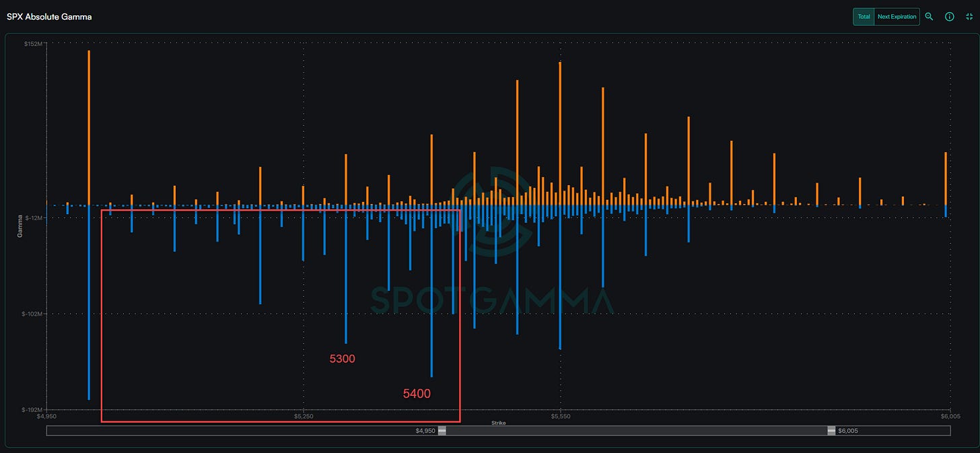Open the chart zoom magnifier tool
980x453 pixels.
(929, 17)
